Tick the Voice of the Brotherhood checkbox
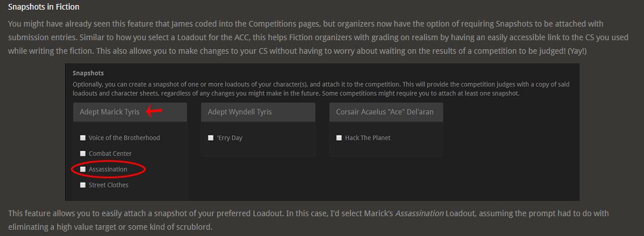644x236 pixels. (x=83, y=138)
